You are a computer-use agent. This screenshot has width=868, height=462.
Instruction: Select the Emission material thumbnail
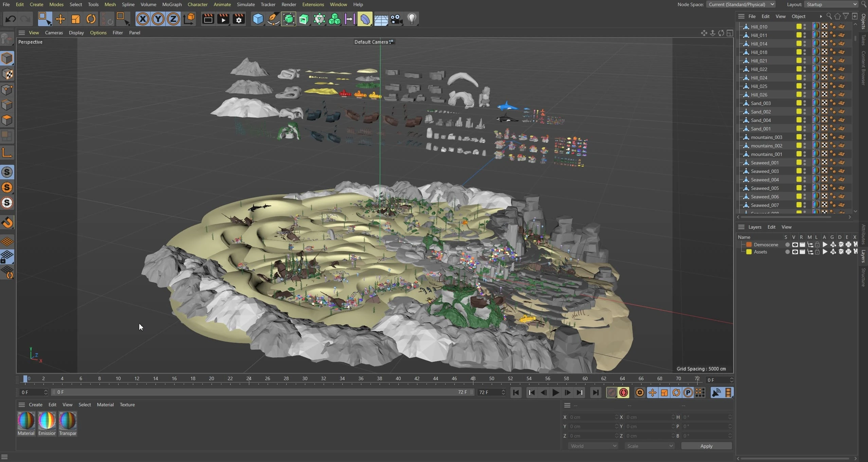[x=47, y=421]
